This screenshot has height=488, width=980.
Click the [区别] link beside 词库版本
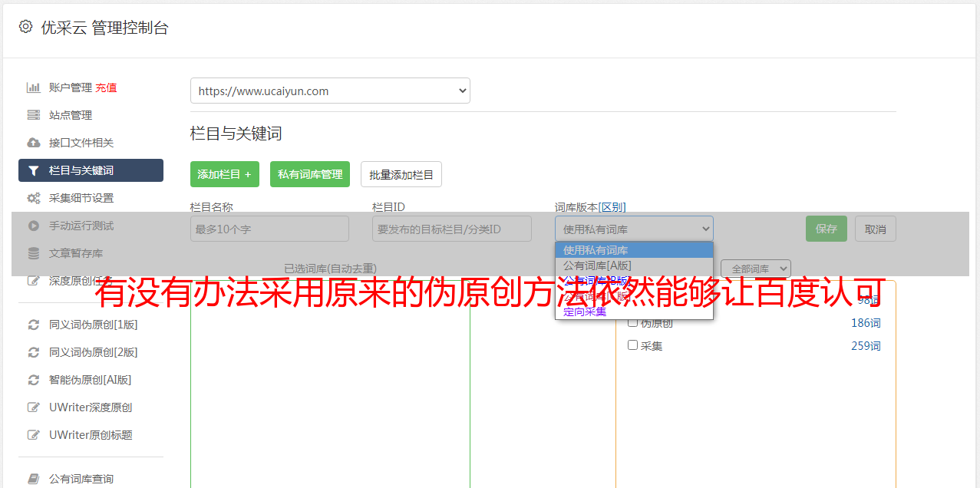coord(612,207)
